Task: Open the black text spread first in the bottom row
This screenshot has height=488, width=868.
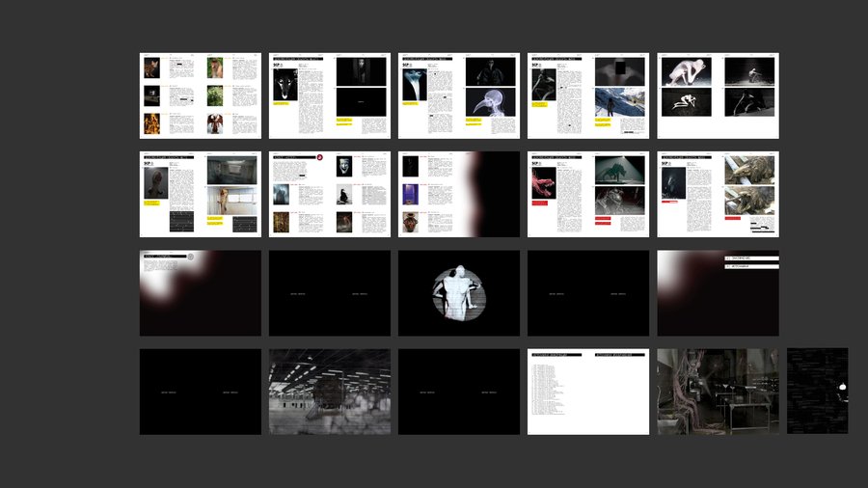Action: pos(201,392)
